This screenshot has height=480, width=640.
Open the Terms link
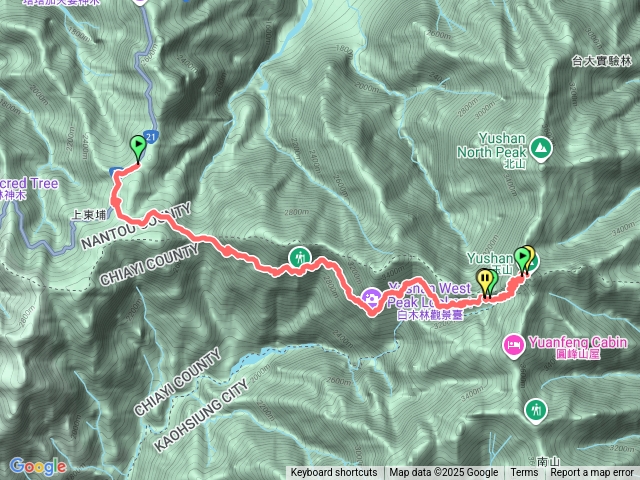click(524, 473)
